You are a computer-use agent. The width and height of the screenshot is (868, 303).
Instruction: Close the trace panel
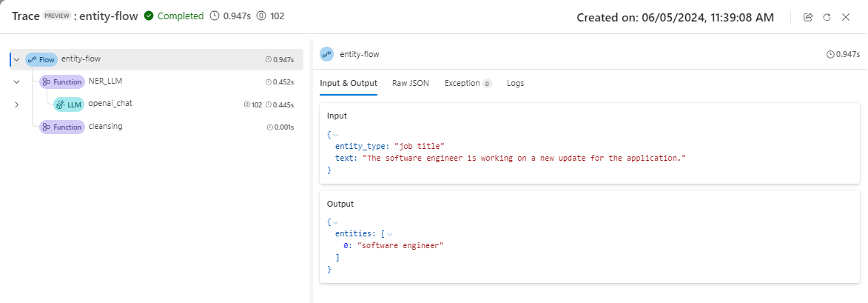tap(846, 17)
